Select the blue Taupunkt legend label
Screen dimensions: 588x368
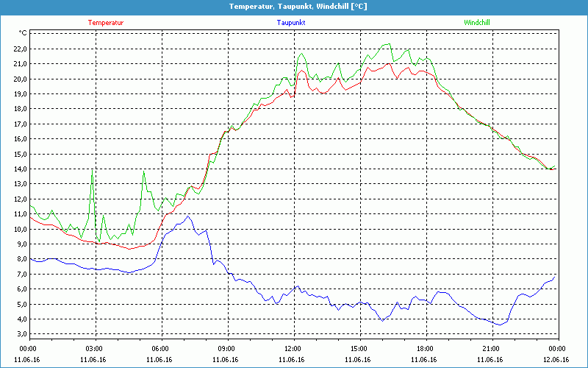pyautogui.click(x=292, y=23)
